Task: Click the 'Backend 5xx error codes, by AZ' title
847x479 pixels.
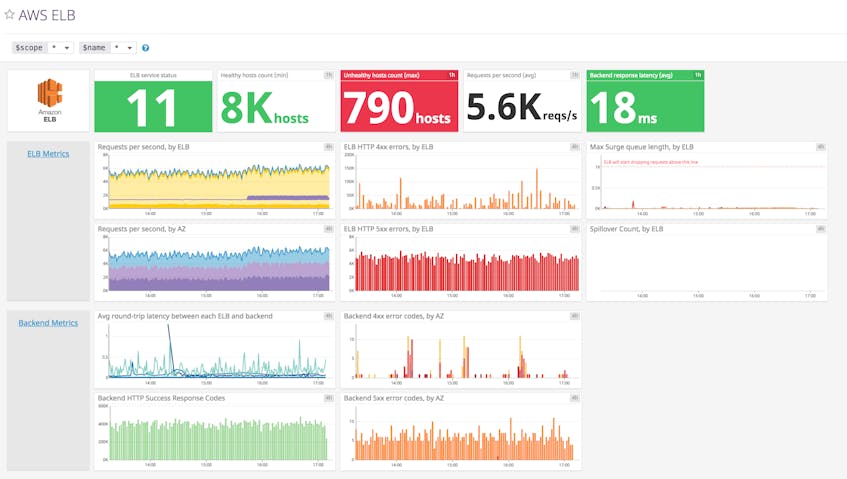Action: coord(394,398)
